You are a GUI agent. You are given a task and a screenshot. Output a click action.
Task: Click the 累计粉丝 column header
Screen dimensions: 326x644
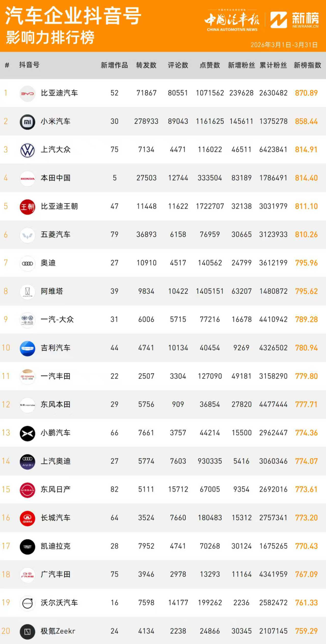pyautogui.click(x=273, y=65)
